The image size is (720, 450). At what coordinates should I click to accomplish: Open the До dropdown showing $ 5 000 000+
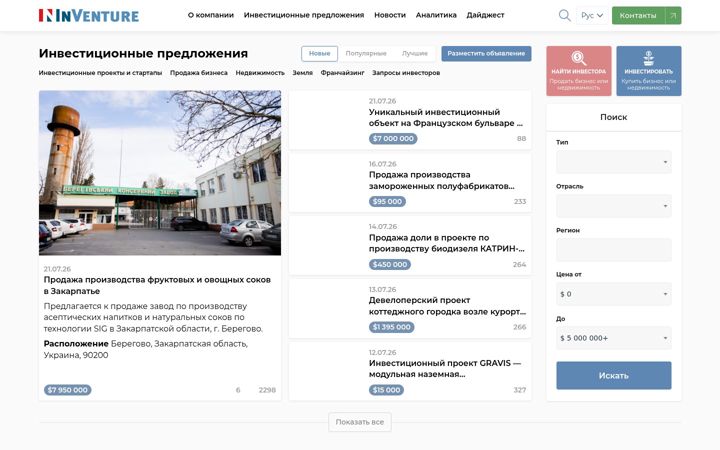[x=613, y=338]
